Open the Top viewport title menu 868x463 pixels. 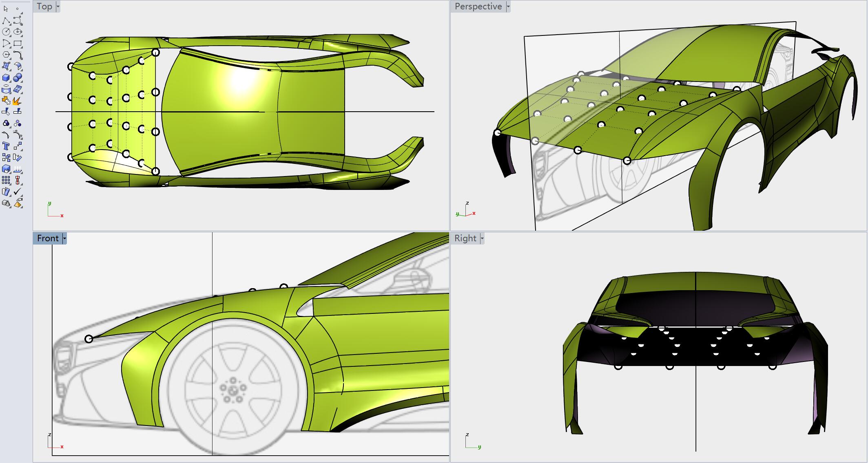[x=58, y=6]
